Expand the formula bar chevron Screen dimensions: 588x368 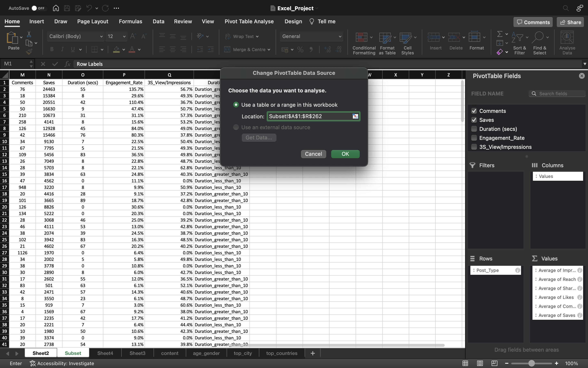coord(585,64)
